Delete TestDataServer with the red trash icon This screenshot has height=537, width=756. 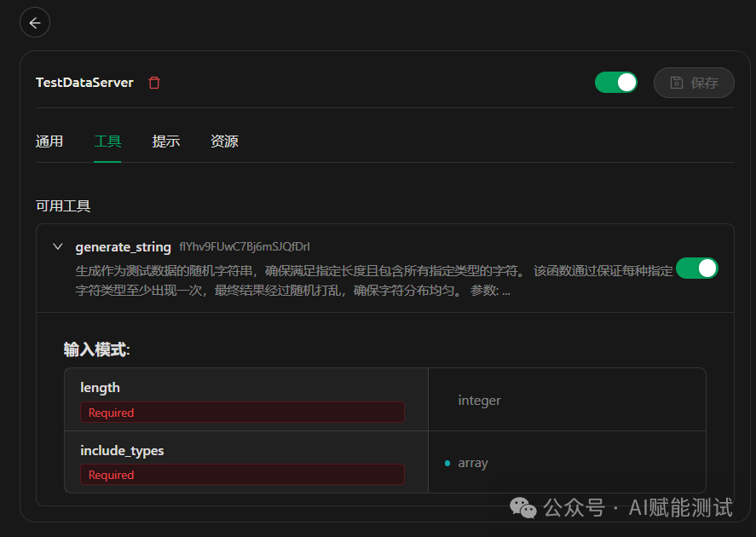coord(154,83)
